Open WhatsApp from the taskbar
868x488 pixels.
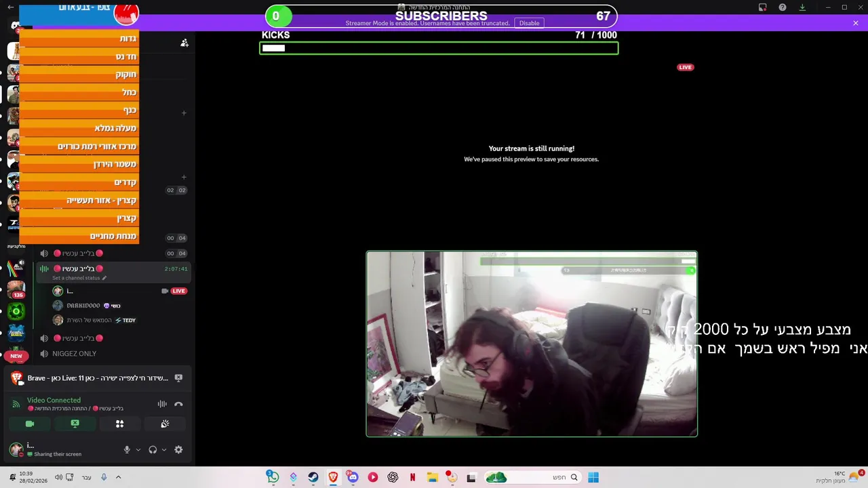(x=273, y=477)
